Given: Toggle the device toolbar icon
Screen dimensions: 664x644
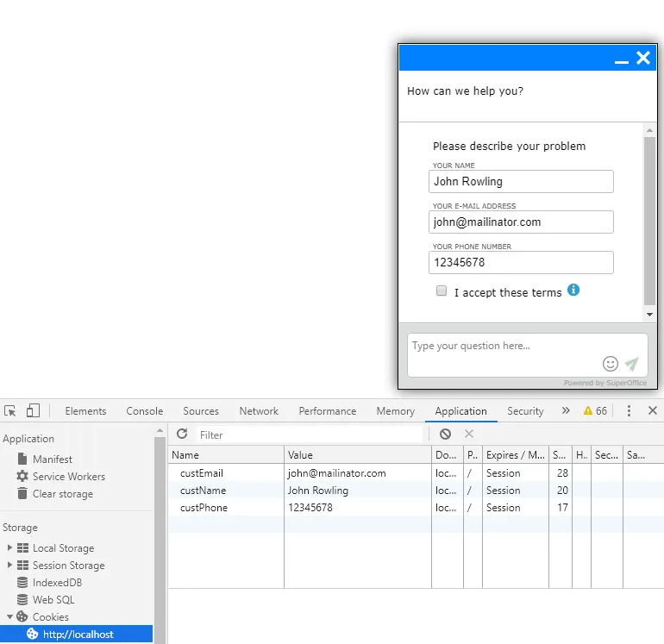Looking at the screenshot, I should (33, 411).
